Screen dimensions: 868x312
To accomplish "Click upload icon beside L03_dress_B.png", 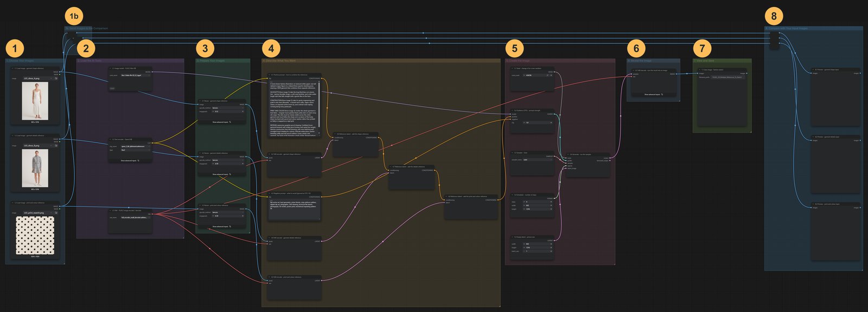I will pos(56,146).
